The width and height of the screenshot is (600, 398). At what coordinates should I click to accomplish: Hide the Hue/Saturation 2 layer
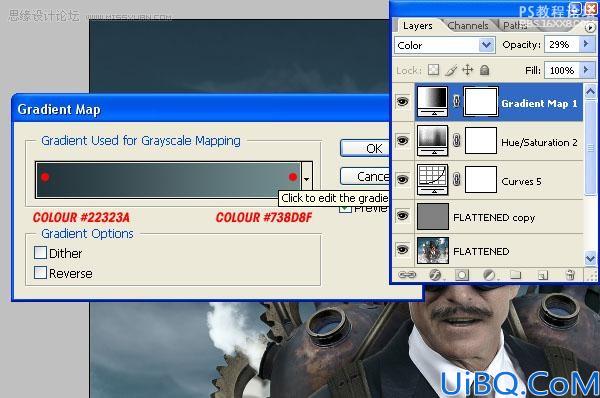pyautogui.click(x=403, y=140)
